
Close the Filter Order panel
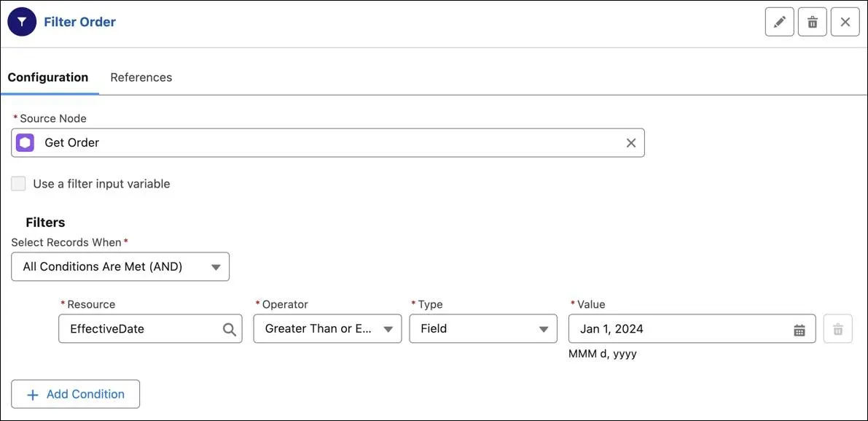[845, 22]
